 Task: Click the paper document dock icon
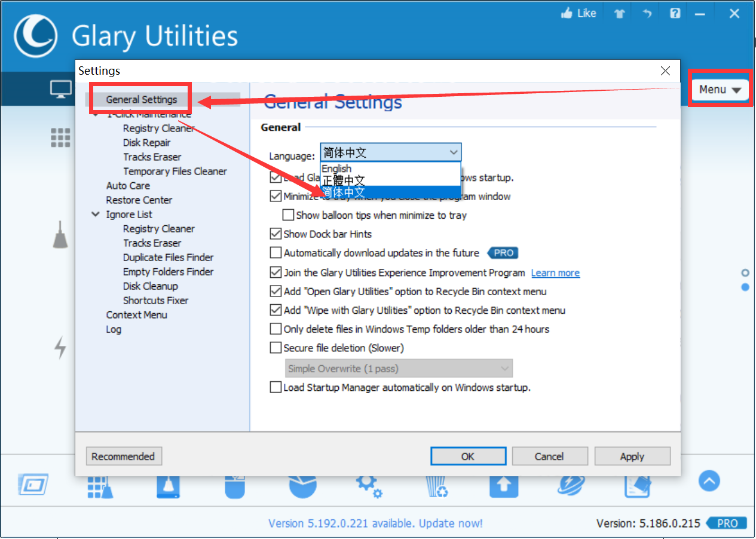(x=638, y=487)
